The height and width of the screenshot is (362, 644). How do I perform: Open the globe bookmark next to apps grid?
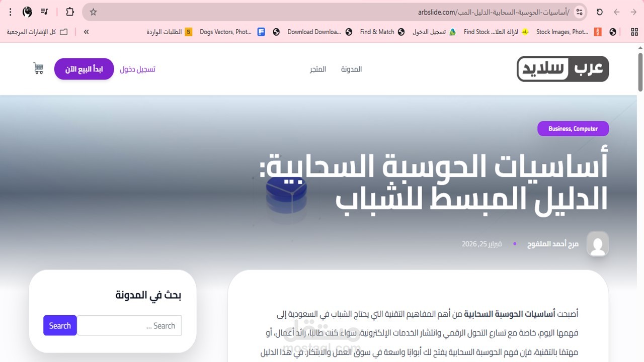(x=613, y=32)
